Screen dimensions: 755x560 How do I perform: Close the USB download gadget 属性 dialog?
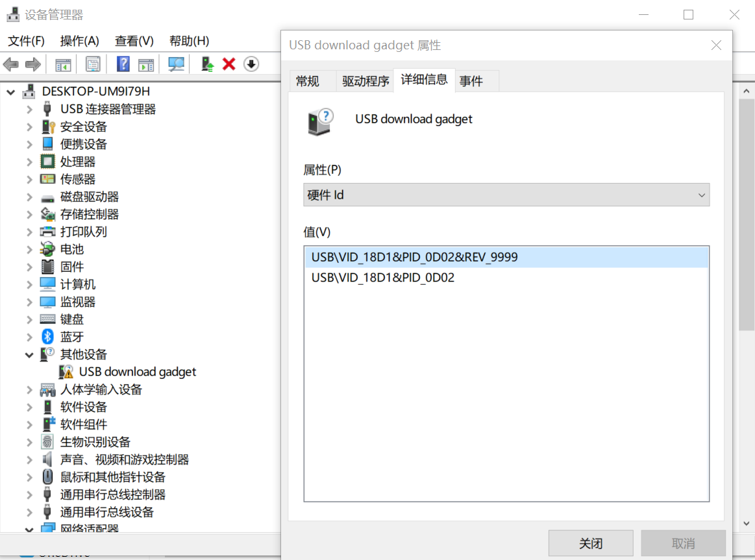(716, 45)
